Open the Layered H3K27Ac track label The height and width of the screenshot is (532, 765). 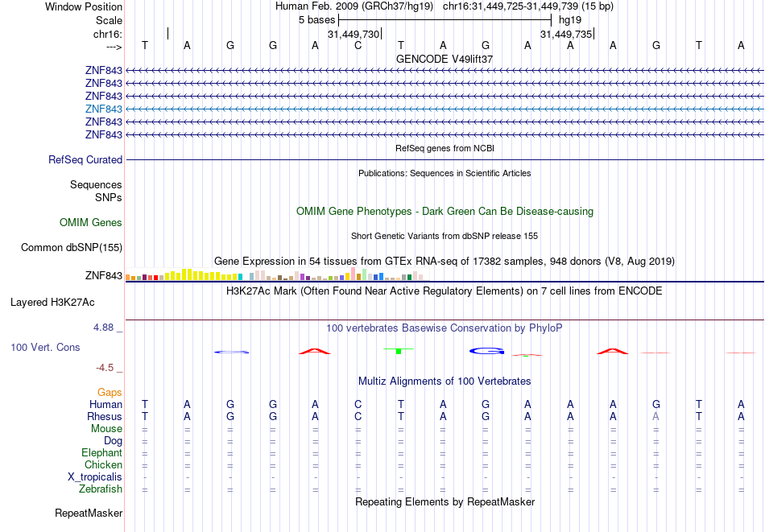coord(52,303)
